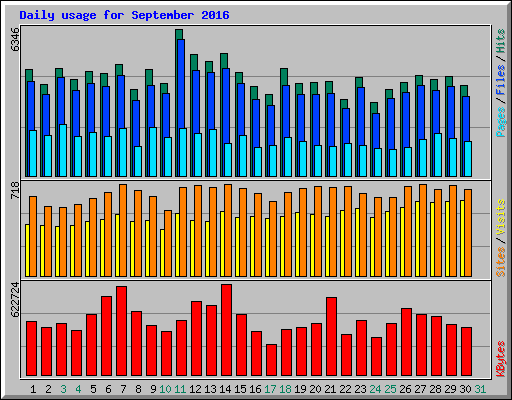Click day label '3' on the x-axis
This screenshot has width=512, height=400.
(x=63, y=389)
